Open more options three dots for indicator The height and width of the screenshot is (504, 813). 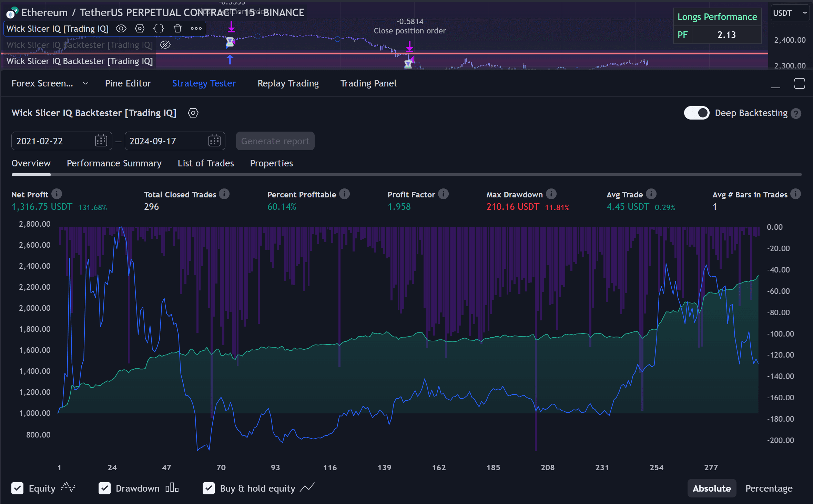[x=196, y=29]
